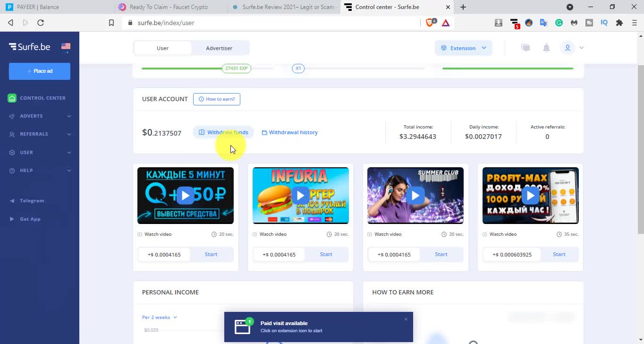644x344 pixels.
Task: Click the Surfe.be logo
Action: pos(29,46)
